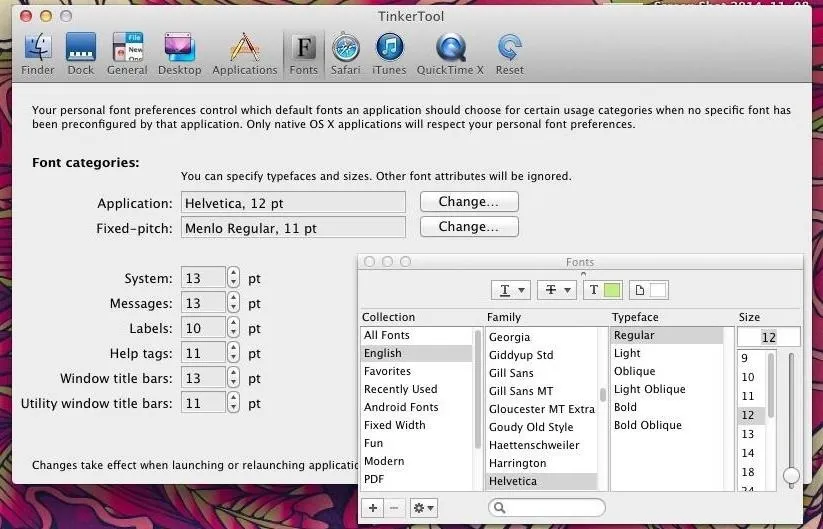Image resolution: width=823 pixels, height=529 pixels.
Task: Select the Harrington family
Action: pos(541,463)
